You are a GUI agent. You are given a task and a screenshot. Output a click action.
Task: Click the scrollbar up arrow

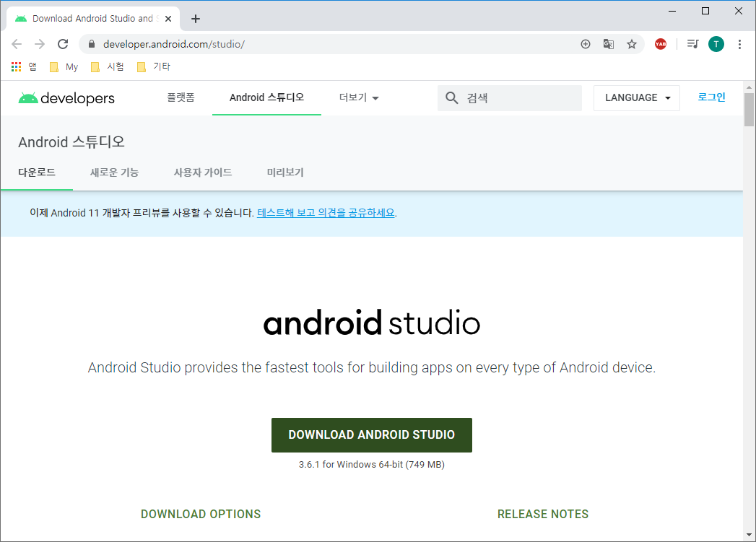click(749, 87)
